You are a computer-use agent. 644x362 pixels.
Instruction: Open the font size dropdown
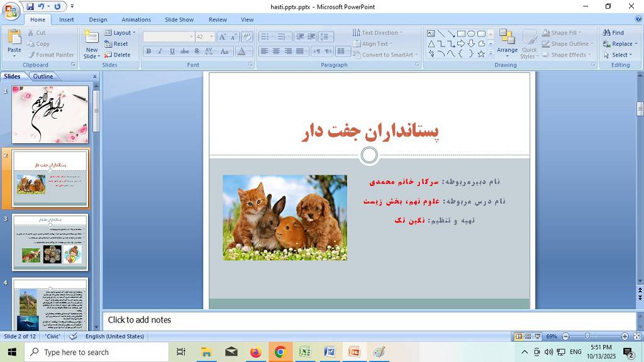point(212,36)
